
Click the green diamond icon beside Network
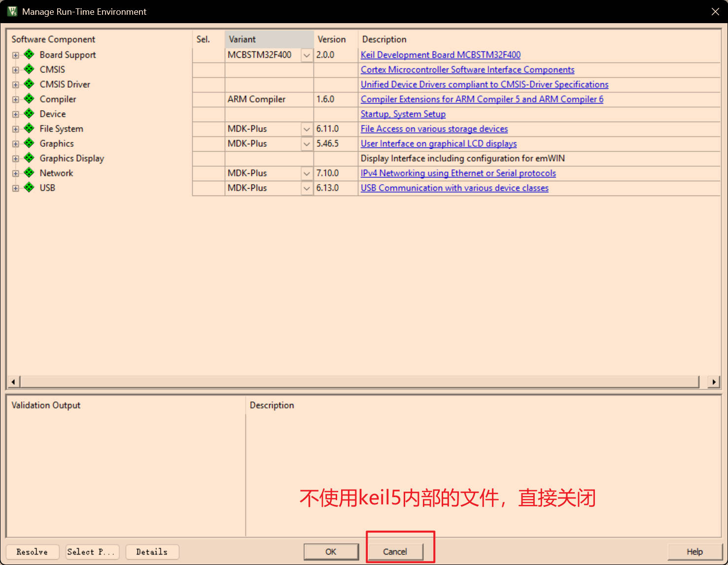(29, 173)
